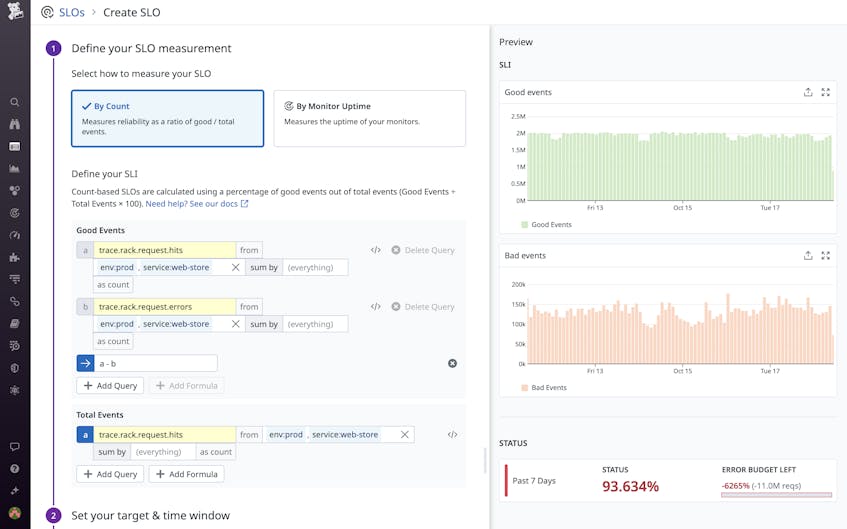Image resolution: width=847 pixels, height=529 pixels.
Task: Open the target-shaped icon in sidebar
Action: click(x=15, y=213)
